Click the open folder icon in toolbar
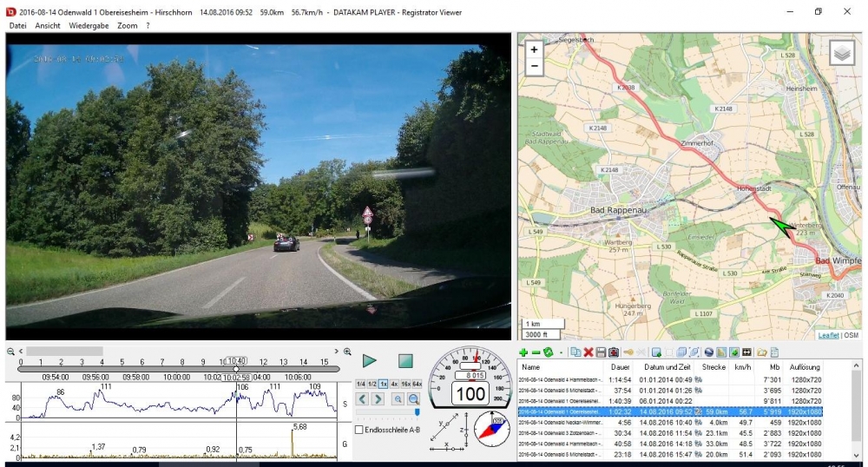 [x=761, y=352]
